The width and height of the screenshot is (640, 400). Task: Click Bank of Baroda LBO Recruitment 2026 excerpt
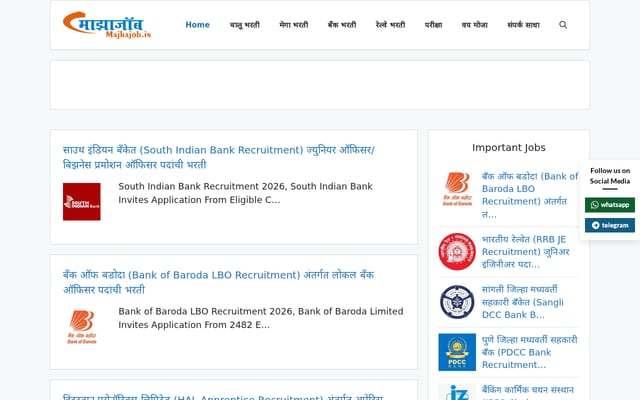coord(261,318)
